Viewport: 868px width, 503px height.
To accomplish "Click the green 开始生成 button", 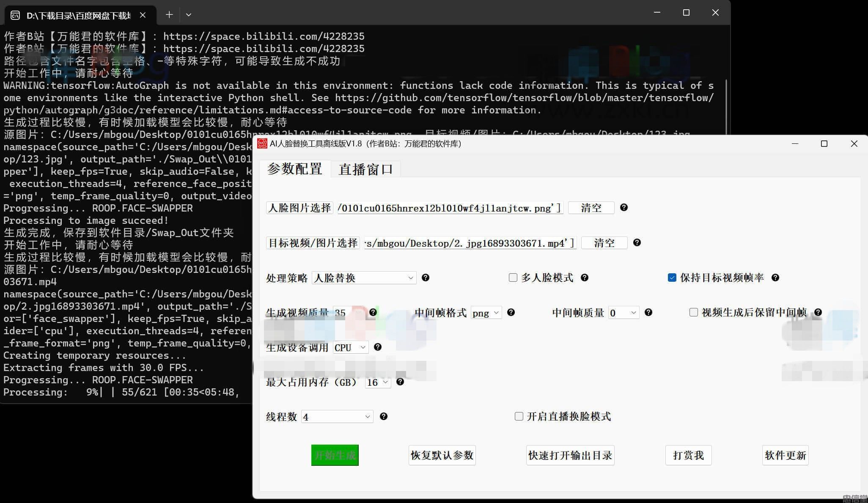I will pyautogui.click(x=334, y=455).
